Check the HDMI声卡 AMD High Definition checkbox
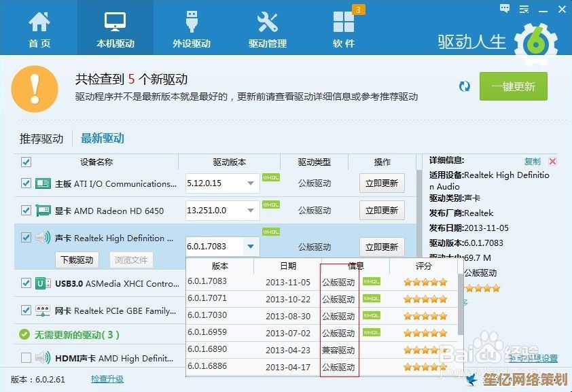The height and width of the screenshot is (392, 572). [x=26, y=358]
